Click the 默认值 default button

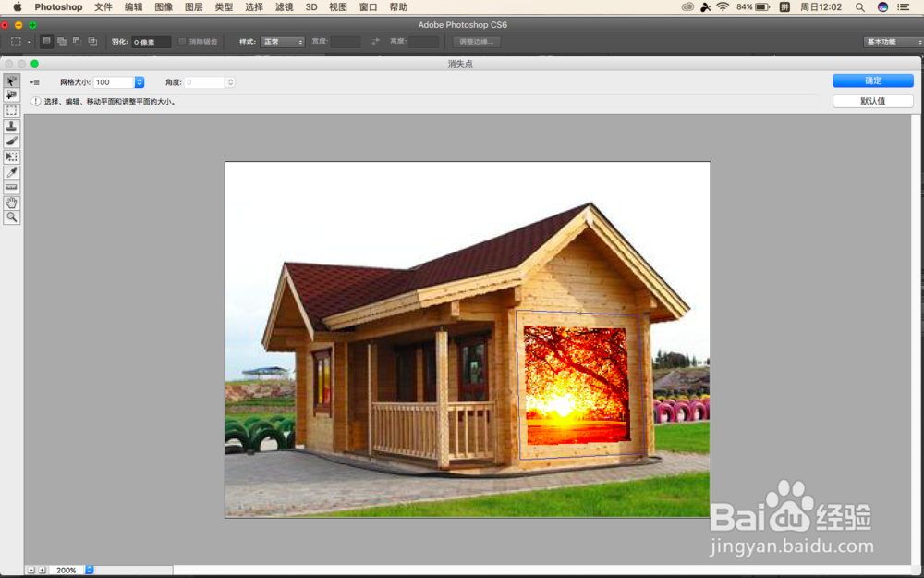click(x=873, y=101)
